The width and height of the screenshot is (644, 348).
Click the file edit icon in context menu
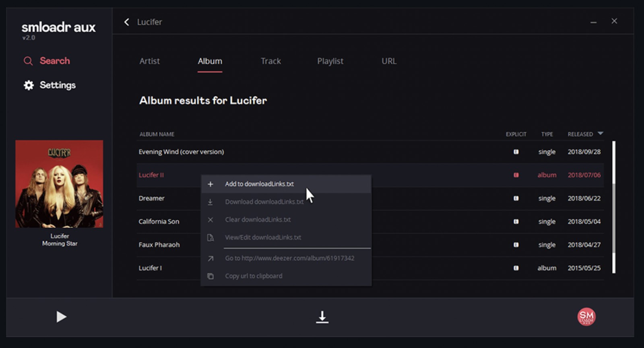pyautogui.click(x=210, y=237)
